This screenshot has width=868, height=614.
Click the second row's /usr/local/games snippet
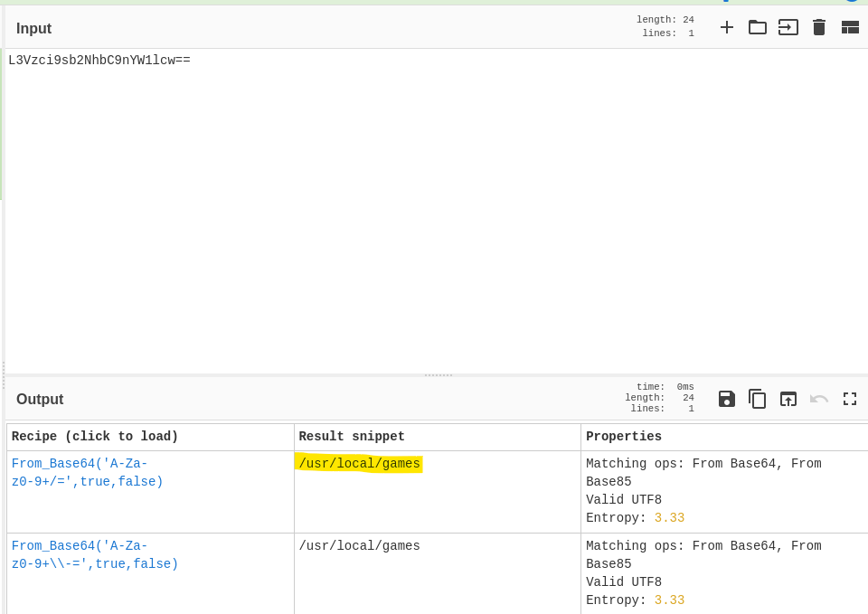point(359,546)
